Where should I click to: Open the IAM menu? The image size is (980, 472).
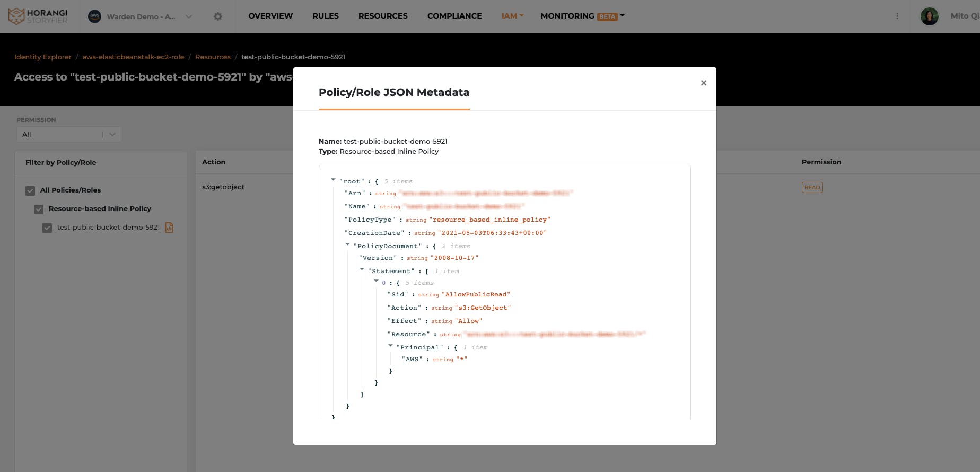coord(512,16)
